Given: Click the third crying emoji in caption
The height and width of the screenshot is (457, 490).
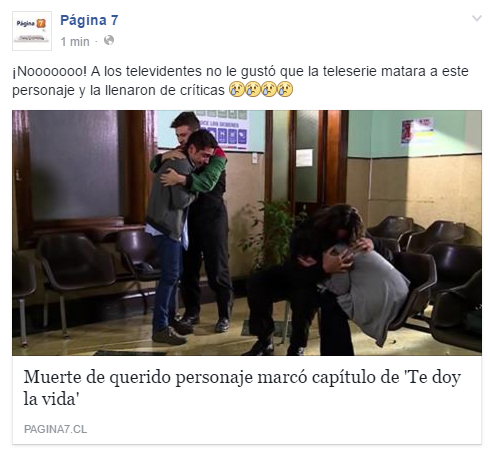Looking at the screenshot, I should [269, 89].
